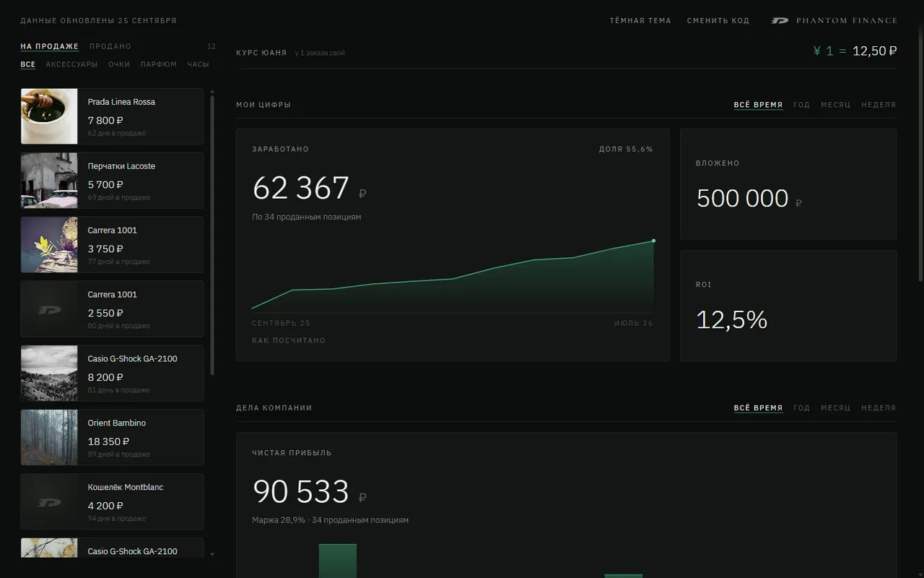Open Casio G-Shock GA-2100 8 200 ₽ thumbnail
924x578 pixels.
tap(49, 374)
